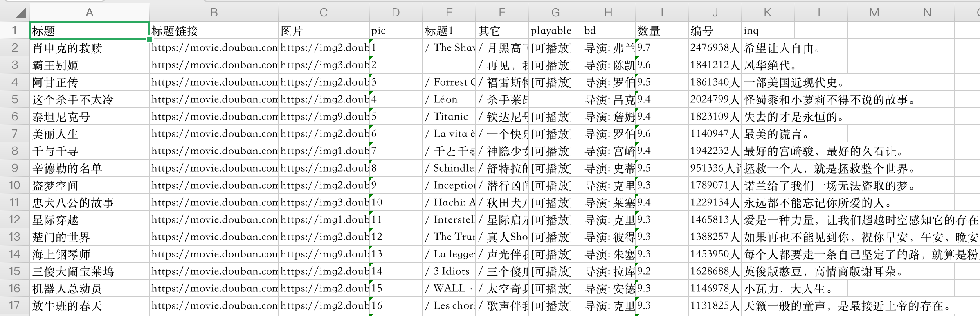
Task: Click cell 辛德勒的名单
Action: coord(90,168)
